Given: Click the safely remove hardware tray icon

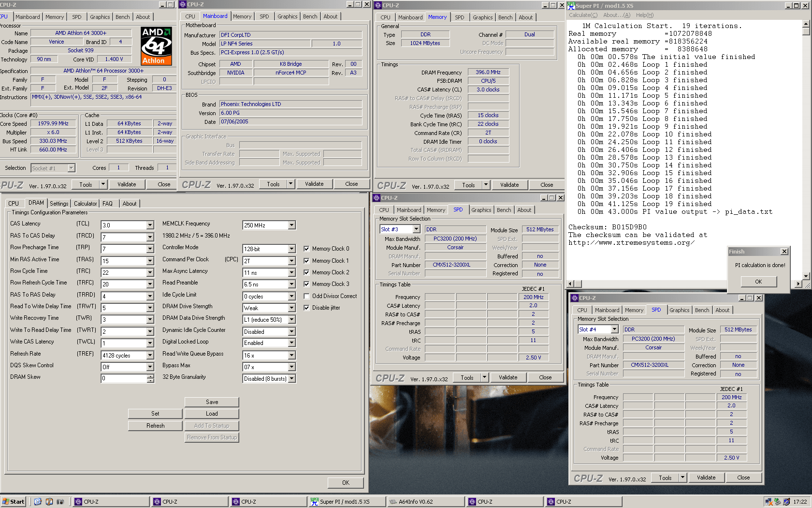Looking at the screenshot, I should pos(777,502).
